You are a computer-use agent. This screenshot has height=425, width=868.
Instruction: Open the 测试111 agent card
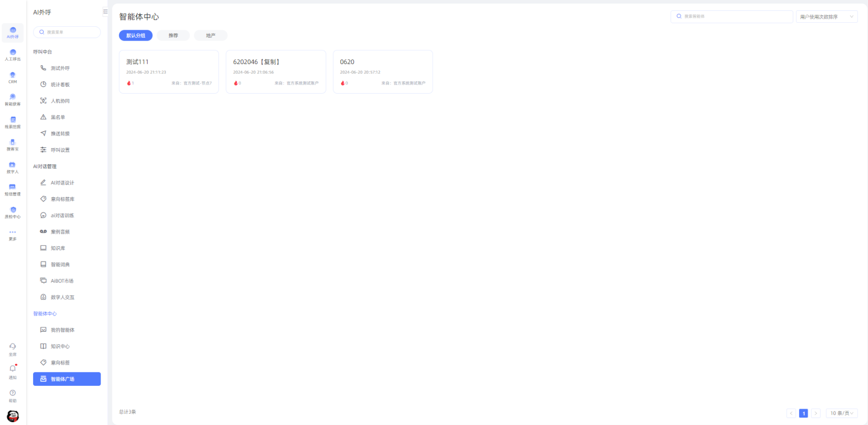pyautogui.click(x=169, y=71)
